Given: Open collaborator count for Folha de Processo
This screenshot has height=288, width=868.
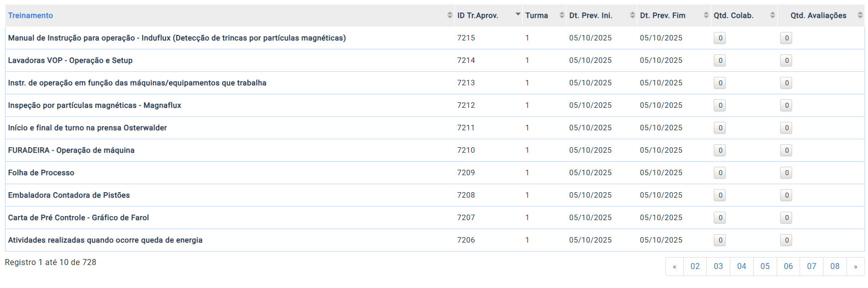Looking at the screenshot, I should [x=720, y=173].
